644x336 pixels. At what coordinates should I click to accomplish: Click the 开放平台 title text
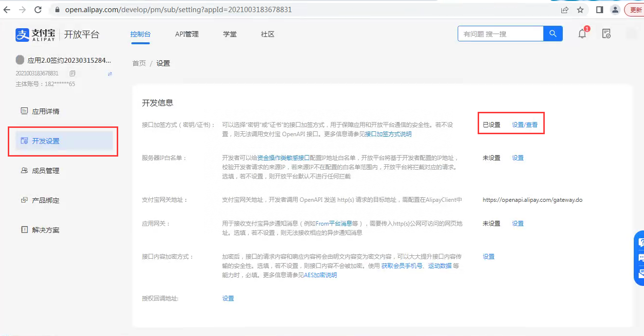click(82, 35)
